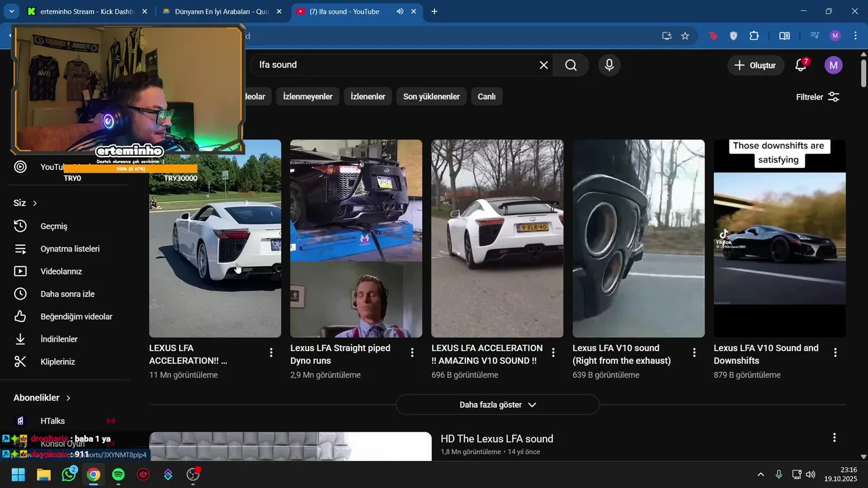868x488 pixels.
Task: Click the install app icon in address bar
Action: point(667,36)
